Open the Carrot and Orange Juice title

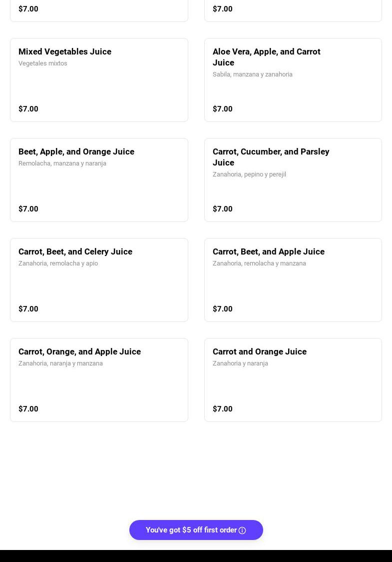coord(260,352)
